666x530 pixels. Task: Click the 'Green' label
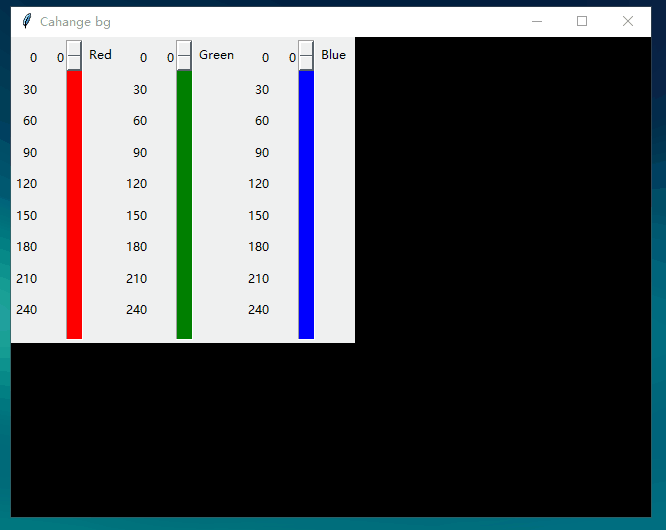pyautogui.click(x=216, y=55)
